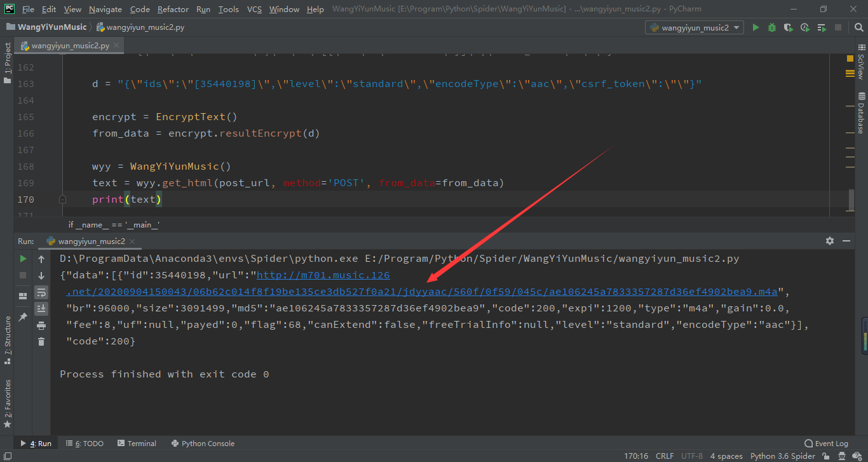Place cursor on line 165 encrypt code
Image resolution: width=868 pixels, height=462 pixels.
pyautogui.click(x=165, y=117)
